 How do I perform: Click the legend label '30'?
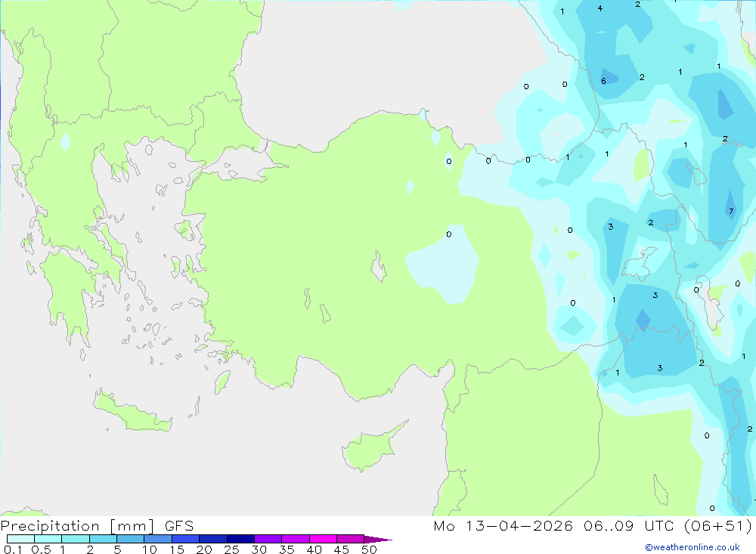click(259, 549)
